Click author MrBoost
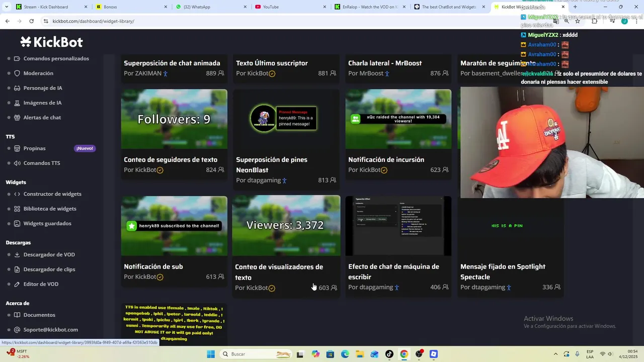 [x=371, y=73]
